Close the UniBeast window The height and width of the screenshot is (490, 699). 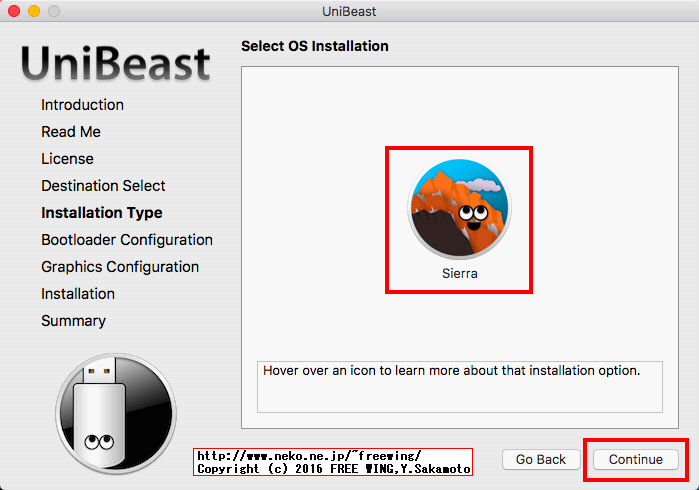click(x=14, y=11)
